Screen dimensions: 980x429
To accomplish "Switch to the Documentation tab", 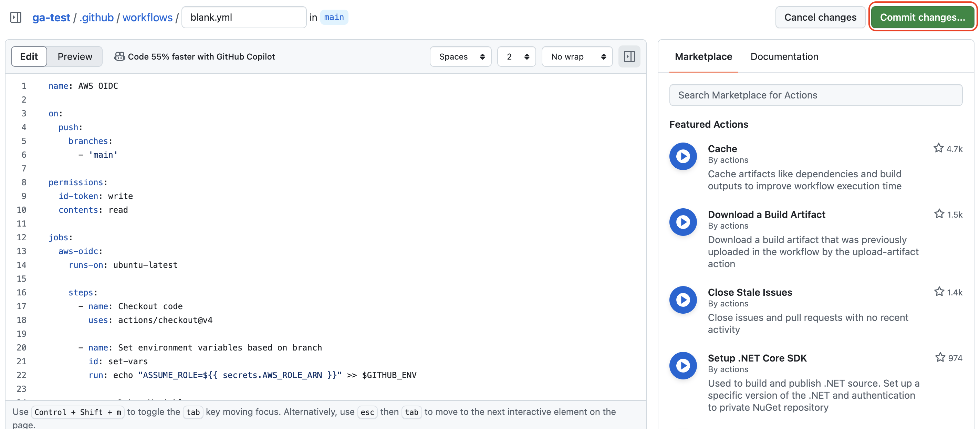I will tap(784, 56).
